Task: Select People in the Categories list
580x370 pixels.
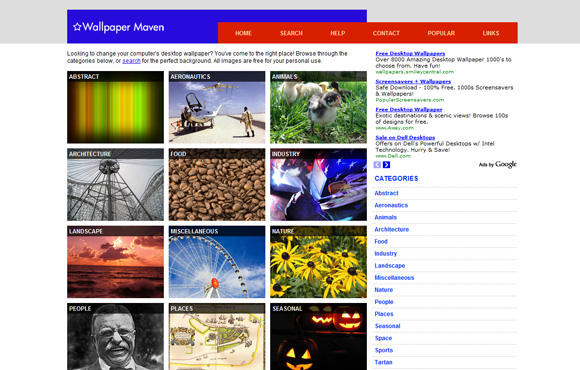Action: (384, 302)
